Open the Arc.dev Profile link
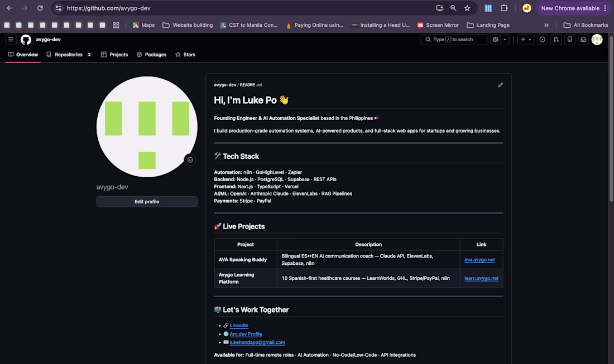Screen dimensions: 614x364 point(246,334)
